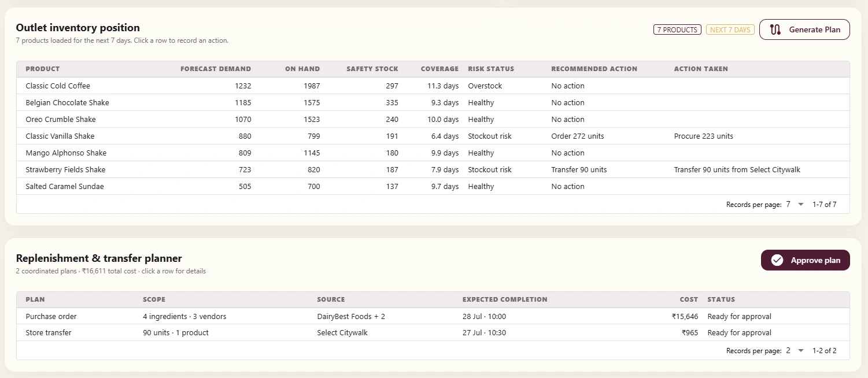Click the 6.4 days coverage value
The height and width of the screenshot is (378, 868).
point(445,136)
